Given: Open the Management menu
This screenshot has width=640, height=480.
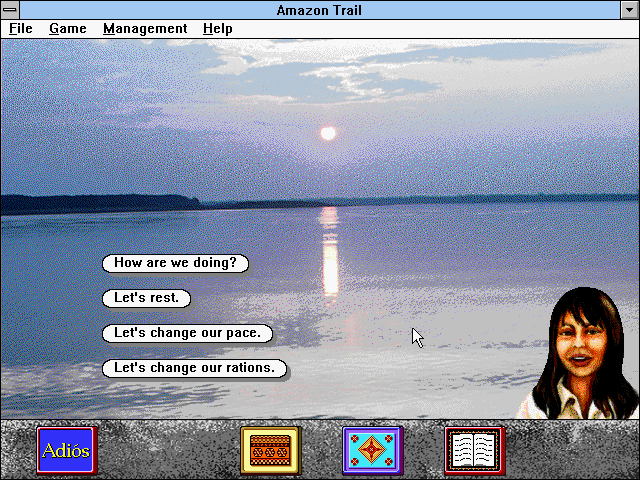Looking at the screenshot, I should tap(145, 29).
